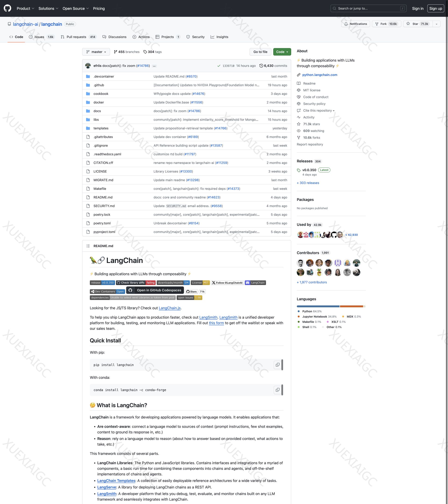The width and height of the screenshot is (448, 504).
Task: Click the Go to file button
Action: (x=260, y=52)
